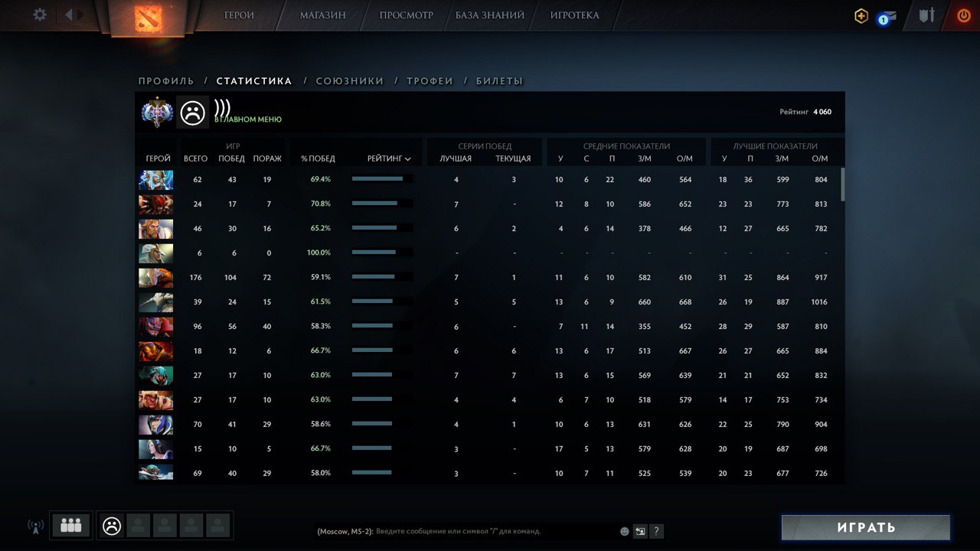Open the ИГРОТЕКА menu
Viewport: 980px width, 551px height.
(x=574, y=15)
